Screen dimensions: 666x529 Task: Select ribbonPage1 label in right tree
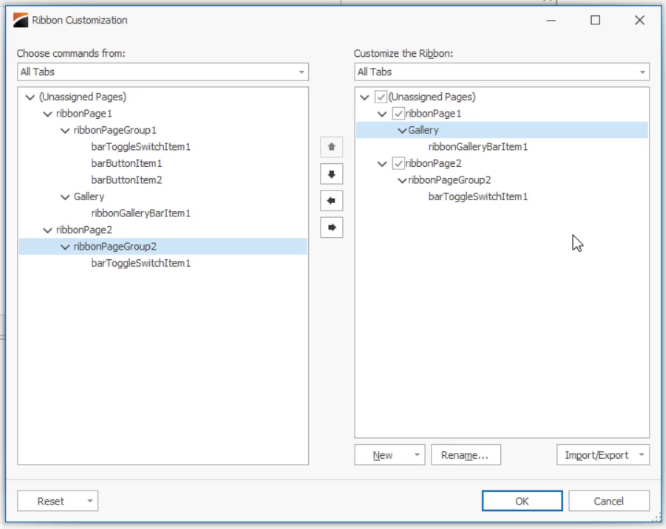(433, 113)
